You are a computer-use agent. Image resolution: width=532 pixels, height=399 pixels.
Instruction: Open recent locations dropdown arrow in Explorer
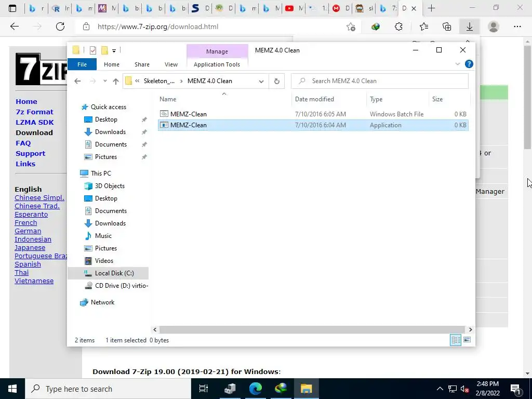point(105,81)
